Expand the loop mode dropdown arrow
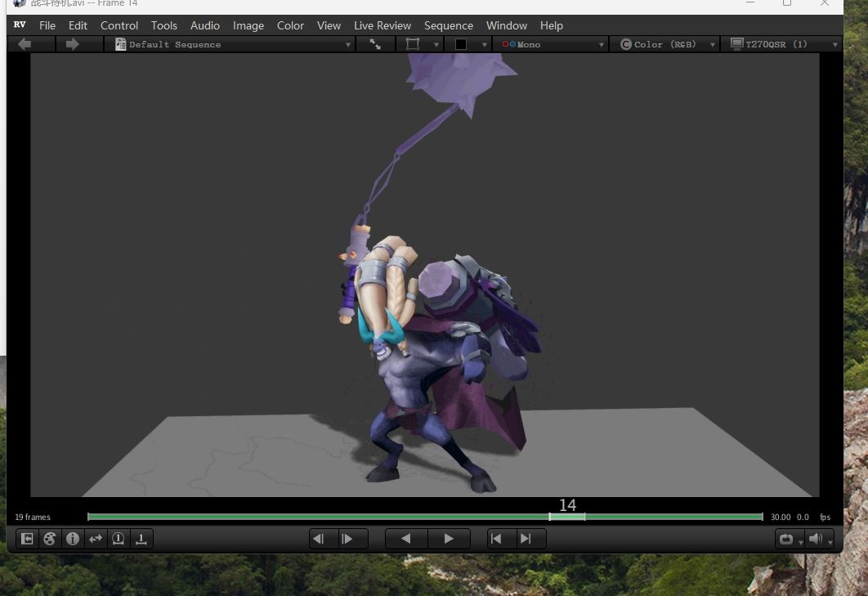 (800, 542)
